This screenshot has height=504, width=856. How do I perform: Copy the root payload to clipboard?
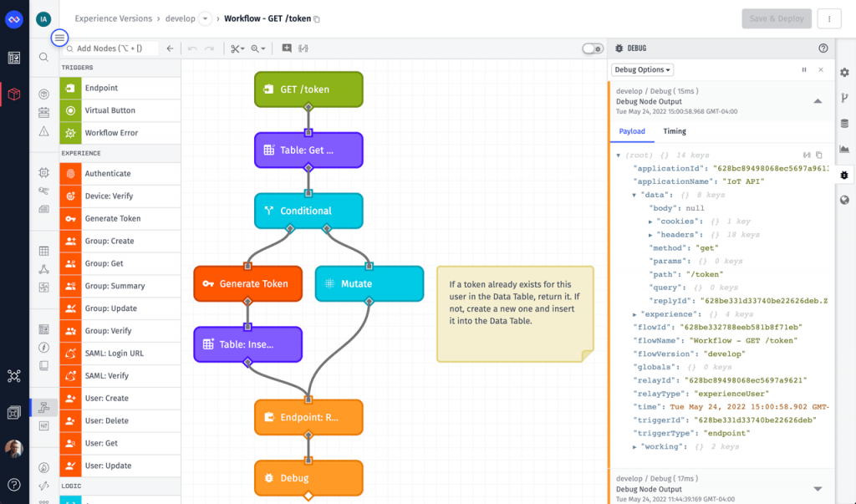tap(819, 155)
